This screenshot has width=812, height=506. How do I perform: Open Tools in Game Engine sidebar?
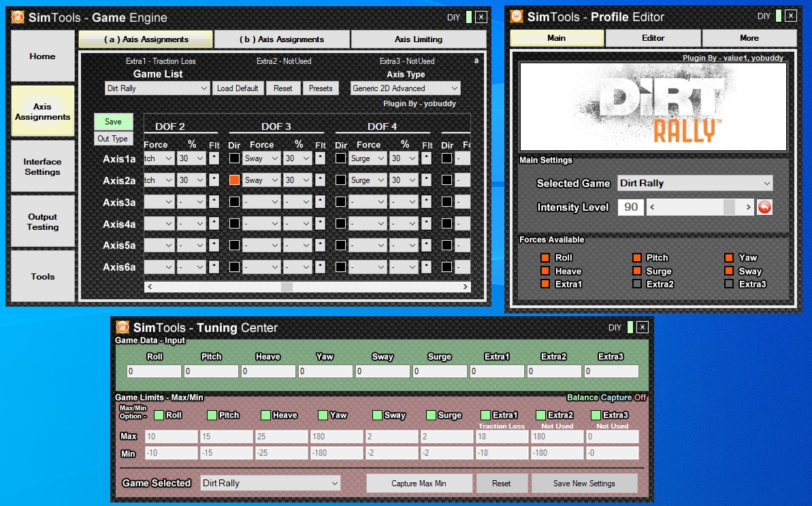[42, 277]
